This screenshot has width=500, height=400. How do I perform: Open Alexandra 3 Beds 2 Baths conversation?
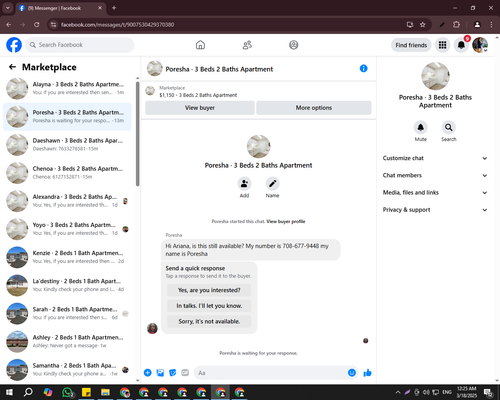point(67,201)
